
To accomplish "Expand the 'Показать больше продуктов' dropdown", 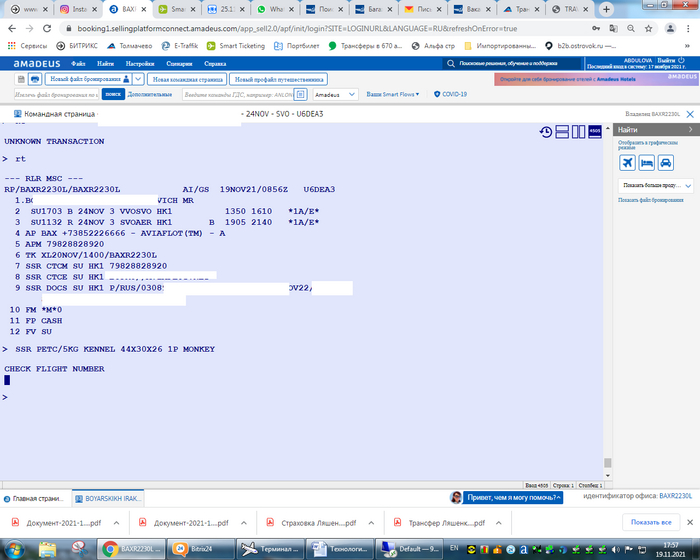I will point(657,185).
